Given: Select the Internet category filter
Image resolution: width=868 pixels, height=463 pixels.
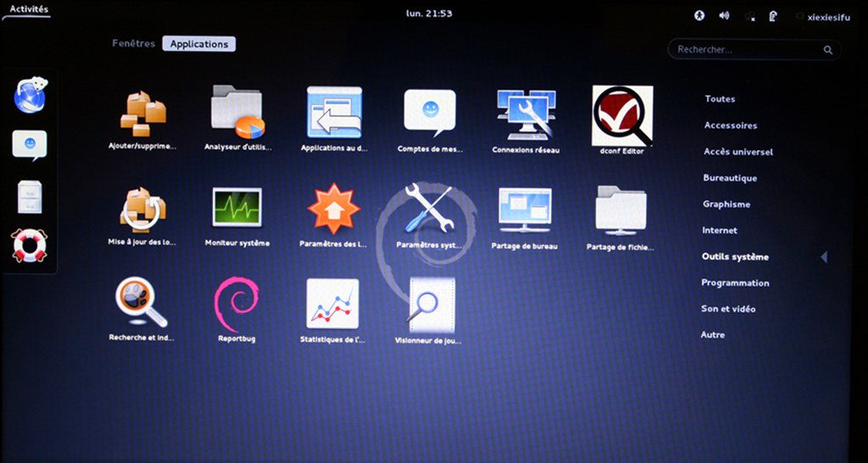Looking at the screenshot, I should point(720,231).
